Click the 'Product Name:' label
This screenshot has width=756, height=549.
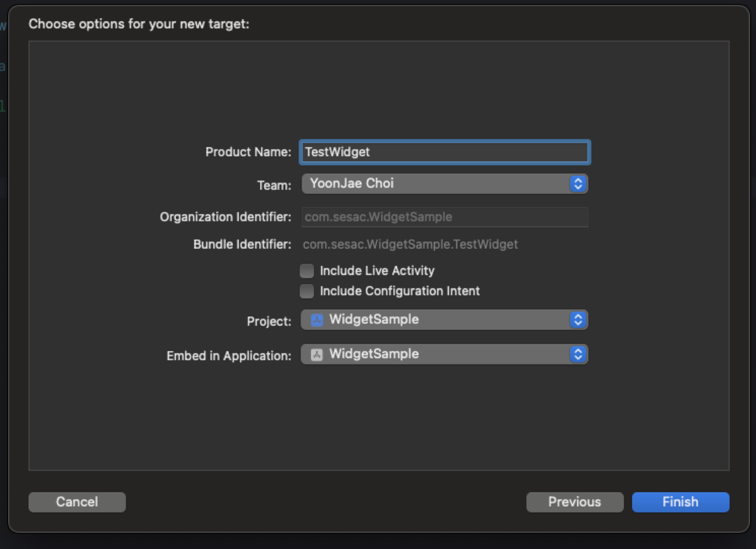pyautogui.click(x=248, y=152)
